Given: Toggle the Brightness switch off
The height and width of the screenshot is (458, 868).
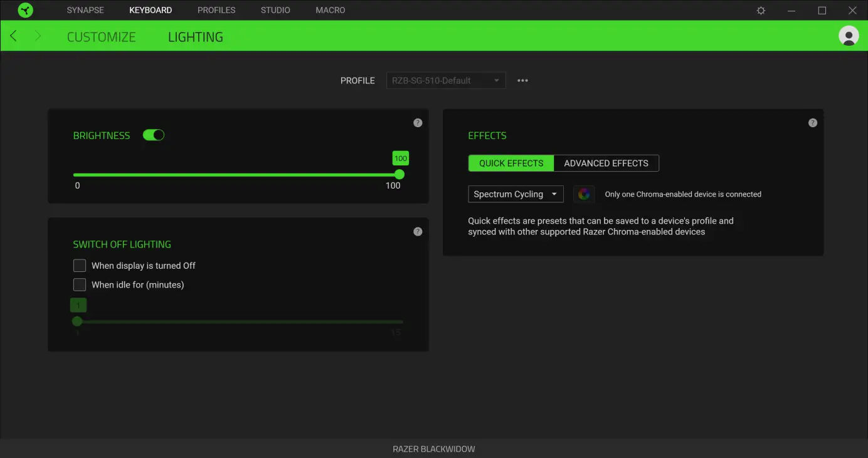Looking at the screenshot, I should point(153,135).
